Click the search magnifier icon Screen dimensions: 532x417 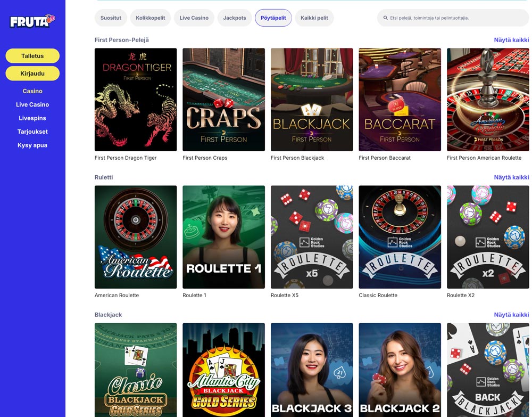pyautogui.click(x=385, y=18)
